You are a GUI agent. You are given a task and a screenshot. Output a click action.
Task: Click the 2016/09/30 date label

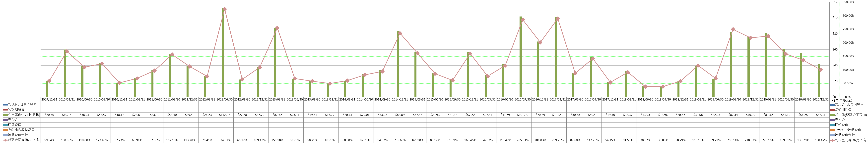point(523,100)
